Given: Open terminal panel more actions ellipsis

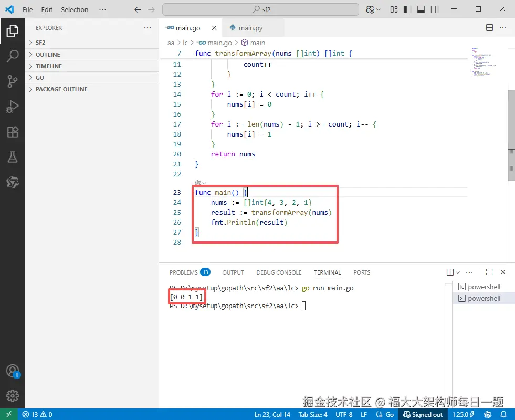Looking at the screenshot, I should pyautogui.click(x=469, y=272).
